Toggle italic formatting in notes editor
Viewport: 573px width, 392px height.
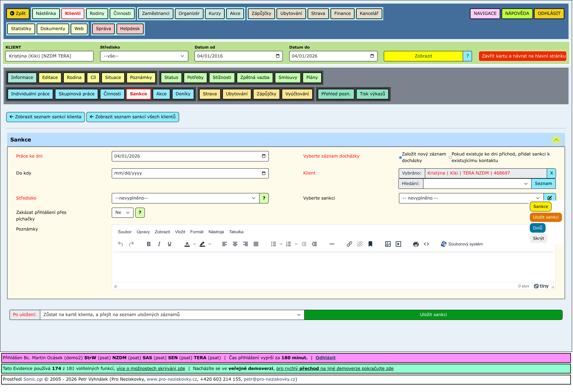coord(159,244)
